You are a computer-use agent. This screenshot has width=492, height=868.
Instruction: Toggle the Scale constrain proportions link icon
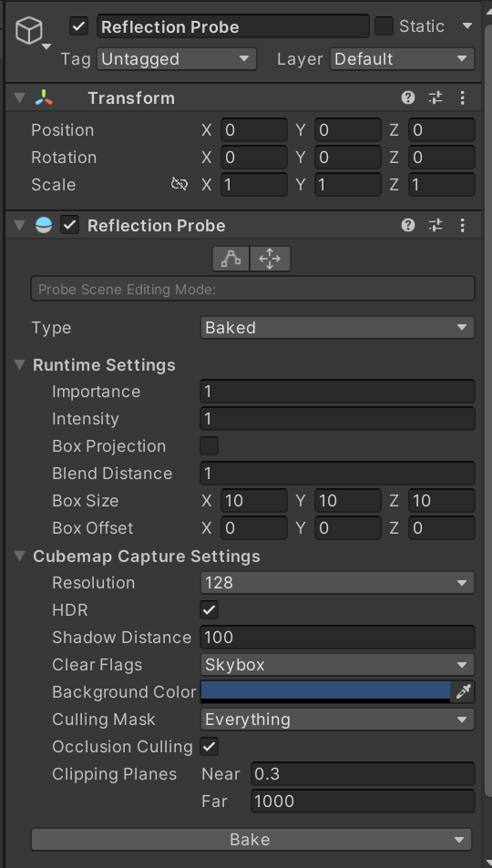tap(179, 184)
